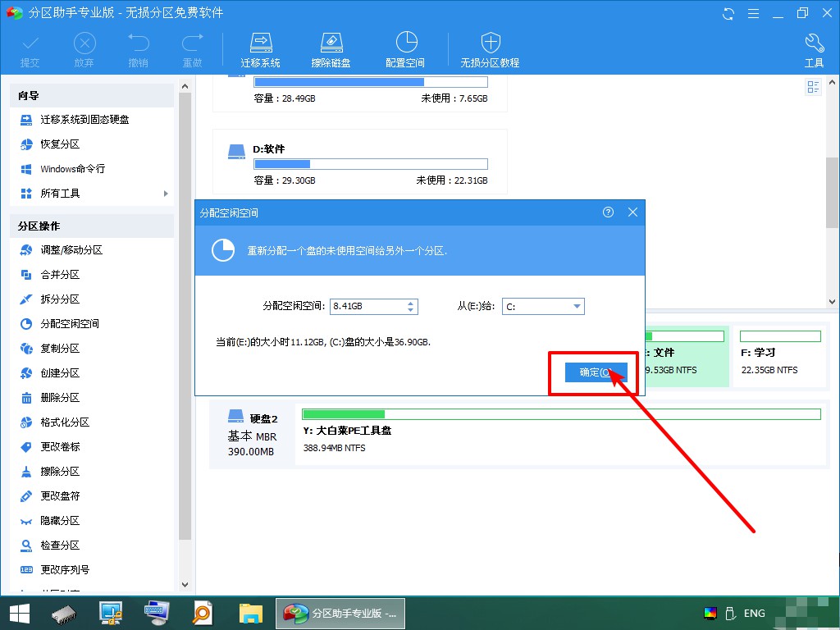Open the 工具 wrench icon
Viewport: 840px width, 630px height.
[x=814, y=50]
